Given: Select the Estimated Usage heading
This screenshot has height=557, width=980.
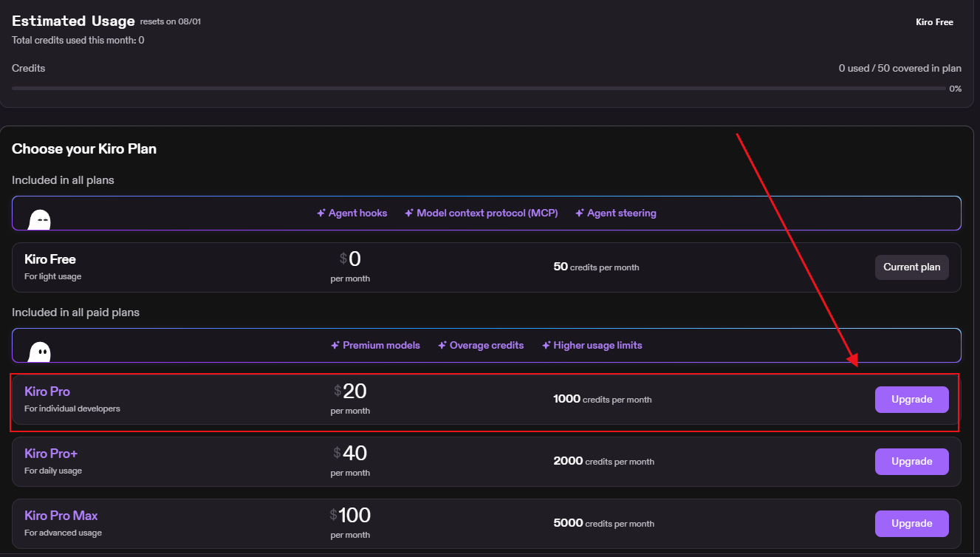Looking at the screenshot, I should 73,21.
